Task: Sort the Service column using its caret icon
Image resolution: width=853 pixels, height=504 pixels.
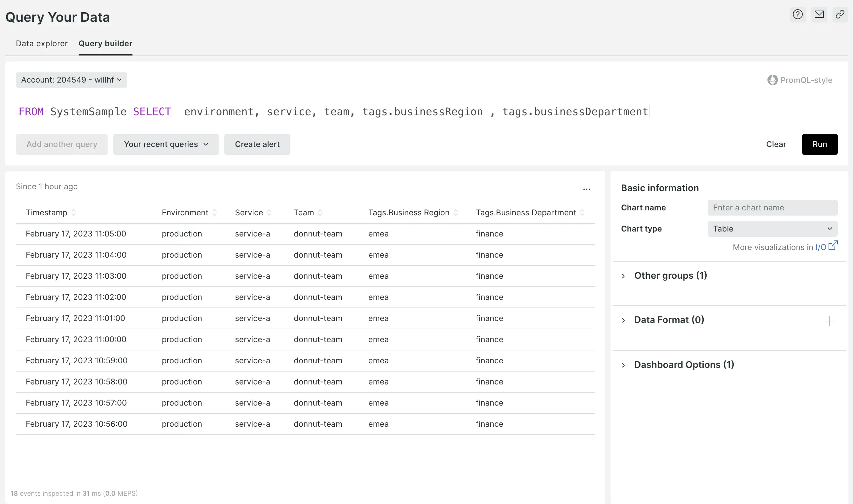Action: [x=269, y=213]
